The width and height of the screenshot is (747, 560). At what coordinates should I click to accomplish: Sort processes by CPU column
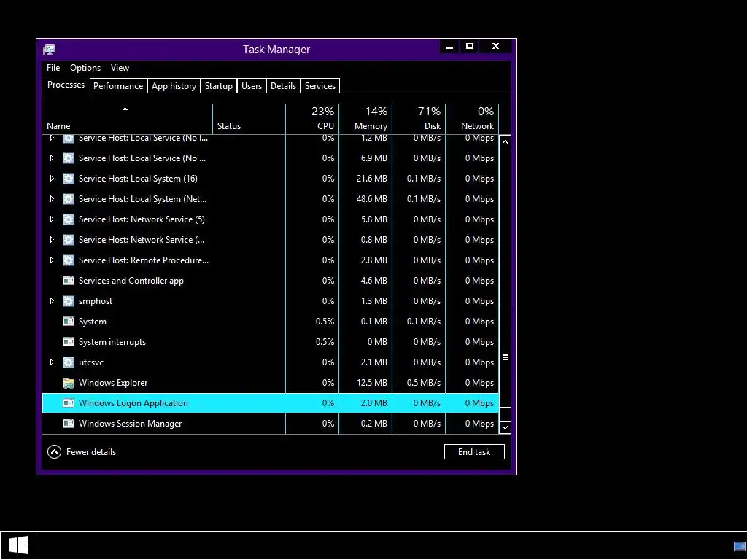312,119
